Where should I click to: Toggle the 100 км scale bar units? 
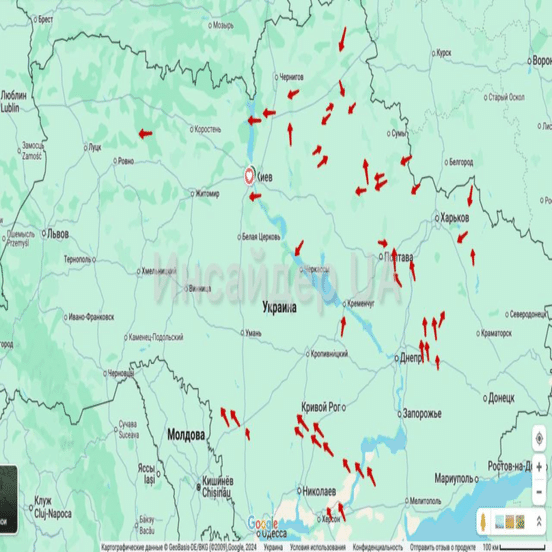click(514, 547)
